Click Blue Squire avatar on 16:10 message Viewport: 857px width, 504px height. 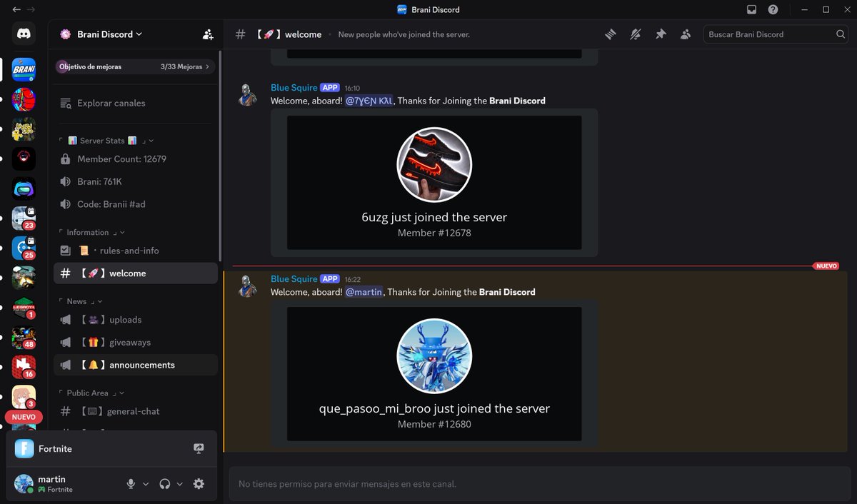tap(248, 95)
